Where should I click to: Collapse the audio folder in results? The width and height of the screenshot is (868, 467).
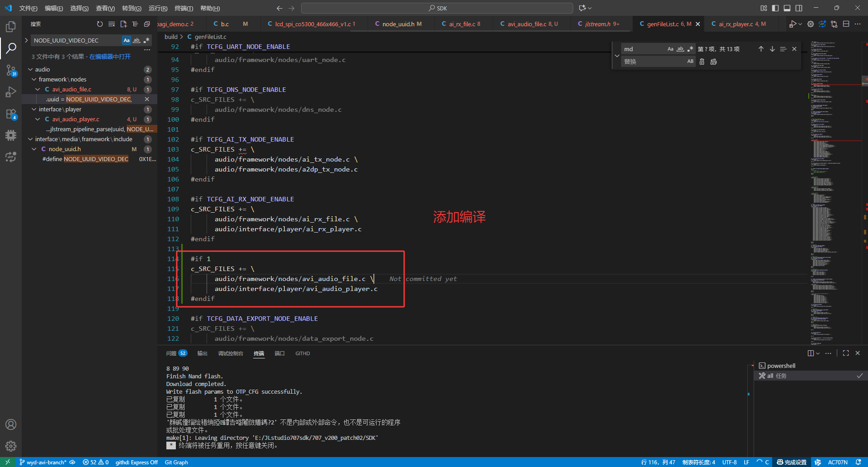(30, 69)
